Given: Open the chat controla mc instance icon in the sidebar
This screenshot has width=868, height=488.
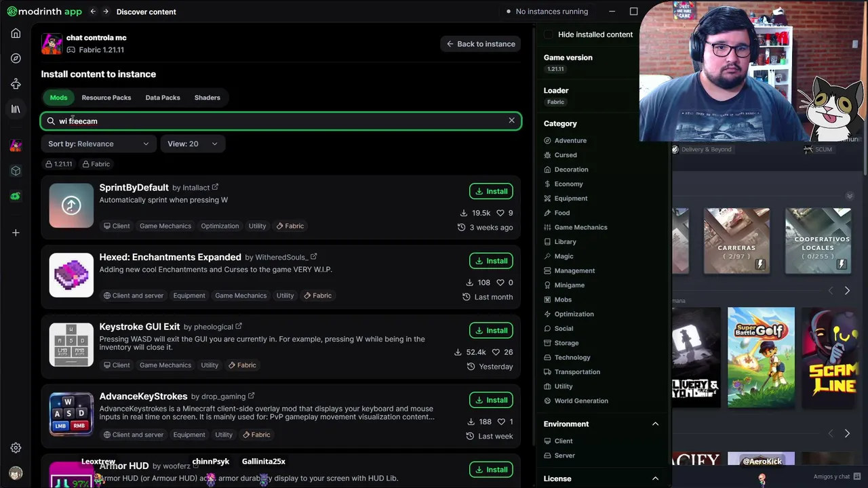Looking at the screenshot, I should pyautogui.click(x=16, y=146).
